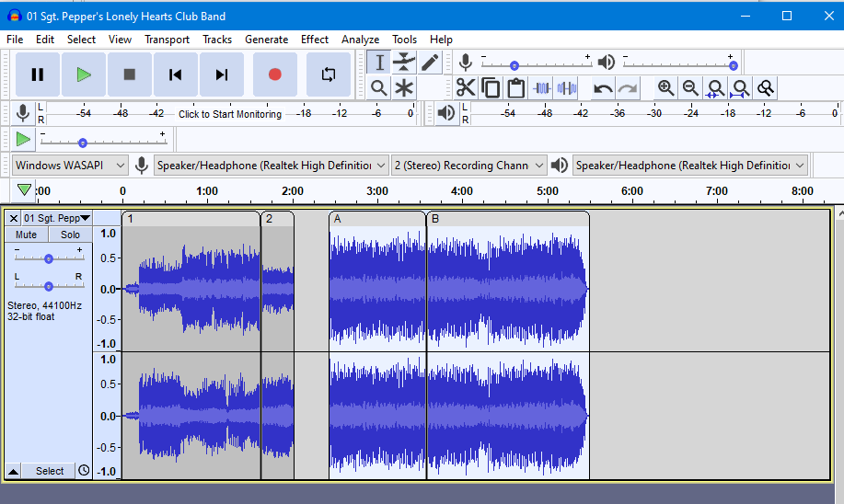Adjust the track pan L/R slider
Viewport: 844px width, 504px height.
(x=49, y=286)
